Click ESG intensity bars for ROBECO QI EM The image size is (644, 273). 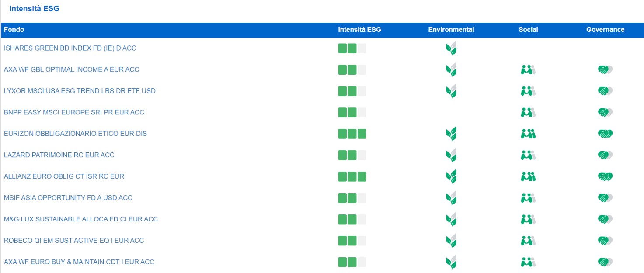(352, 241)
